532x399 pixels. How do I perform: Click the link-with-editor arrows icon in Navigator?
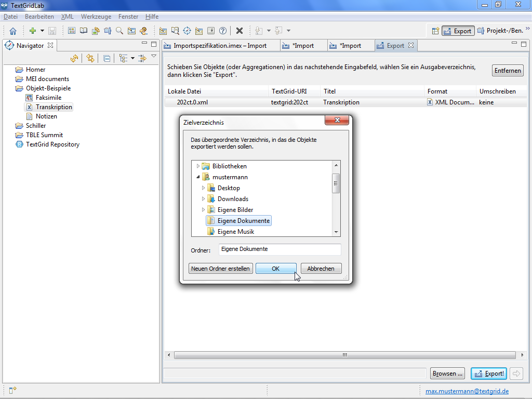point(90,58)
